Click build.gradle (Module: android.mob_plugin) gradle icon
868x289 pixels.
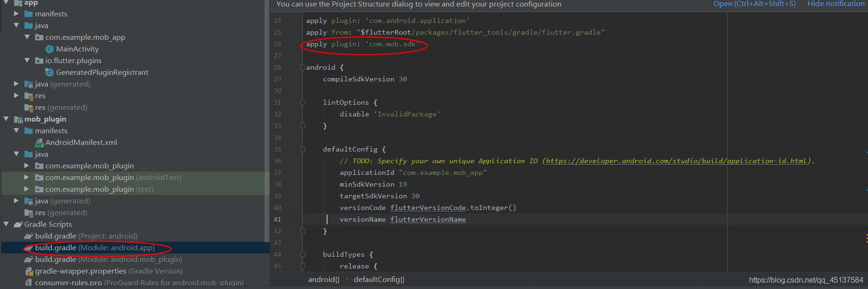point(29,260)
